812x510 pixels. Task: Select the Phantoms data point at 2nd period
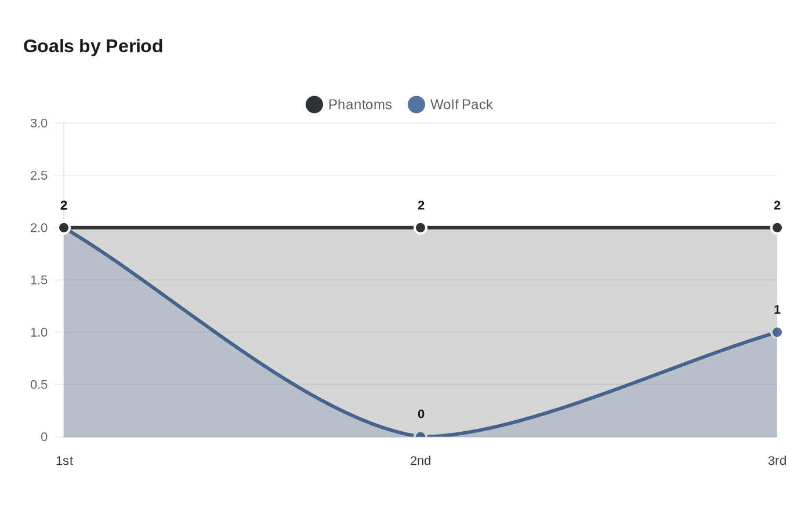point(420,228)
